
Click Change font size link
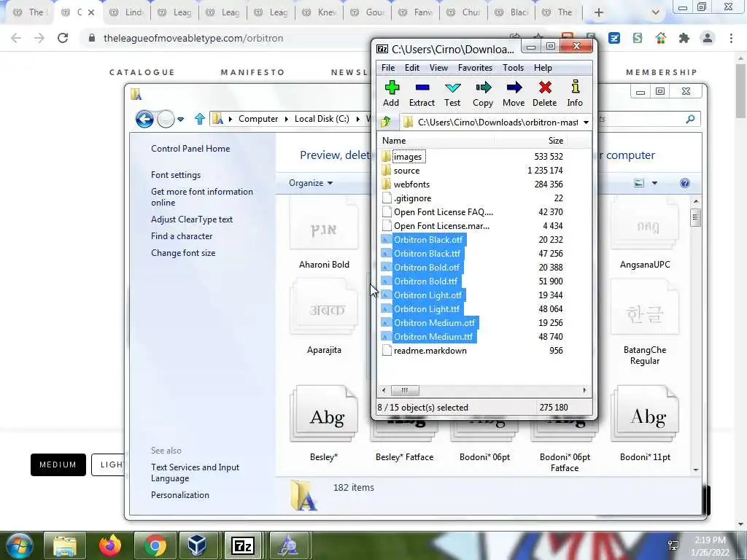183,252
